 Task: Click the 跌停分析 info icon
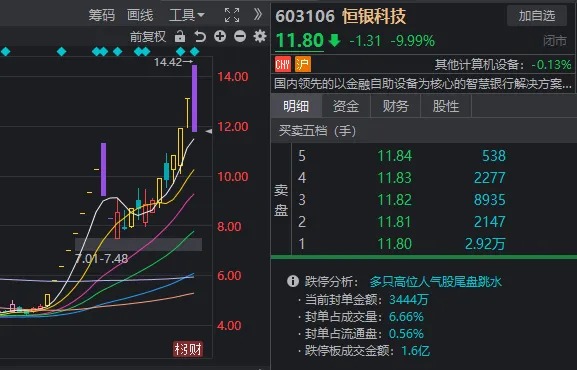(x=293, y=281)
